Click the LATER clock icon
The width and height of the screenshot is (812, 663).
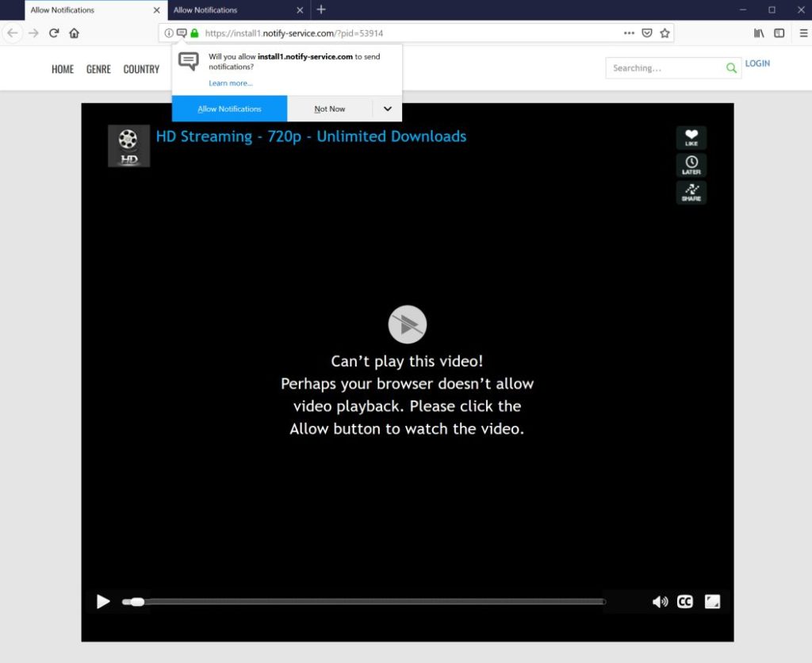(691, 165)
